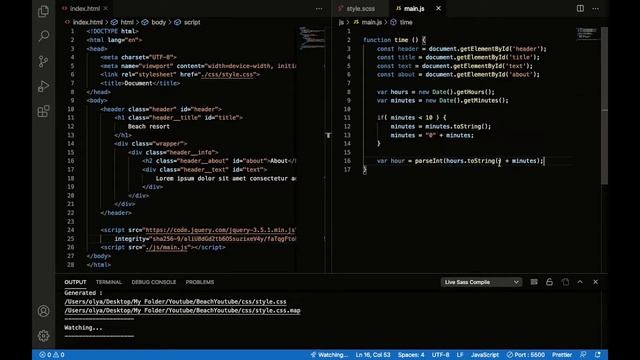Click line number 10 in index.html
The width and height of the screenshot is (640, 360).
pyautogui.click(x=71, y=109)
